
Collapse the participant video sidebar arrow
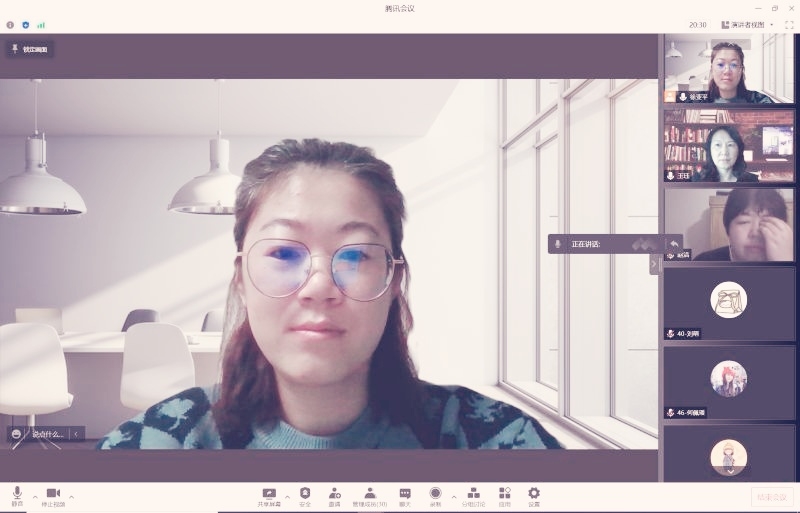point(654,264)
